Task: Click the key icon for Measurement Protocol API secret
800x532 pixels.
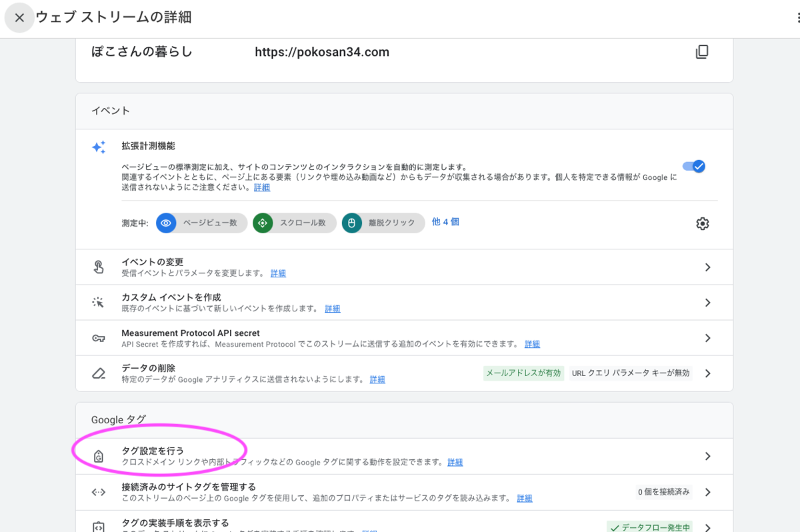Action: pyautogui.click(x=99, y=338)
